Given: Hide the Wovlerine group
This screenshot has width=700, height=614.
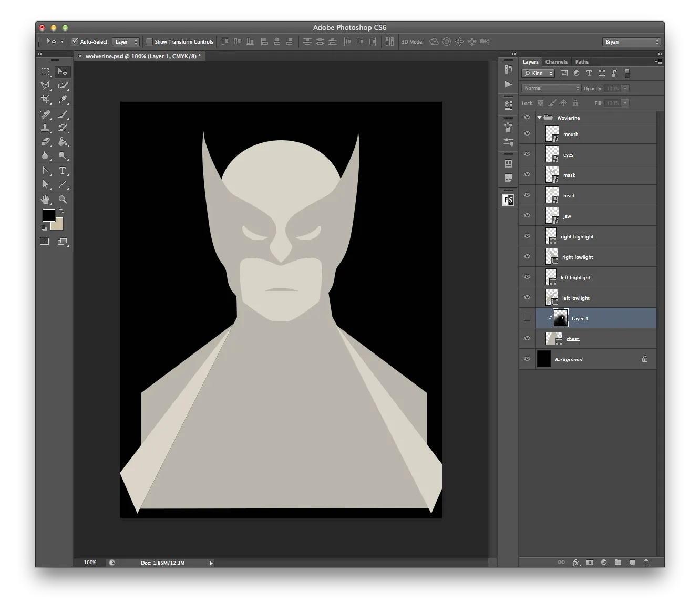Looking at the screenshot, I should 527,118.
